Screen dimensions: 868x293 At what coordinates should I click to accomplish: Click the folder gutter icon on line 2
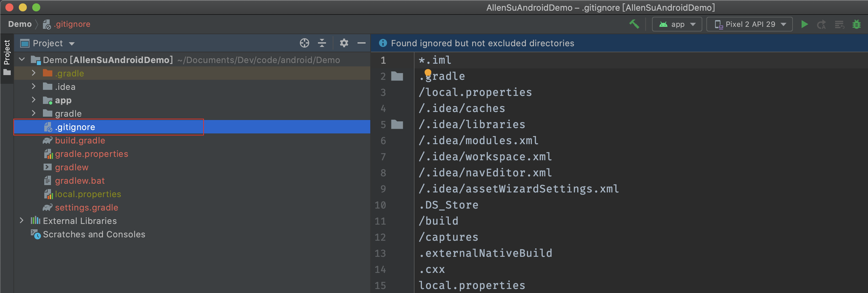397,76
